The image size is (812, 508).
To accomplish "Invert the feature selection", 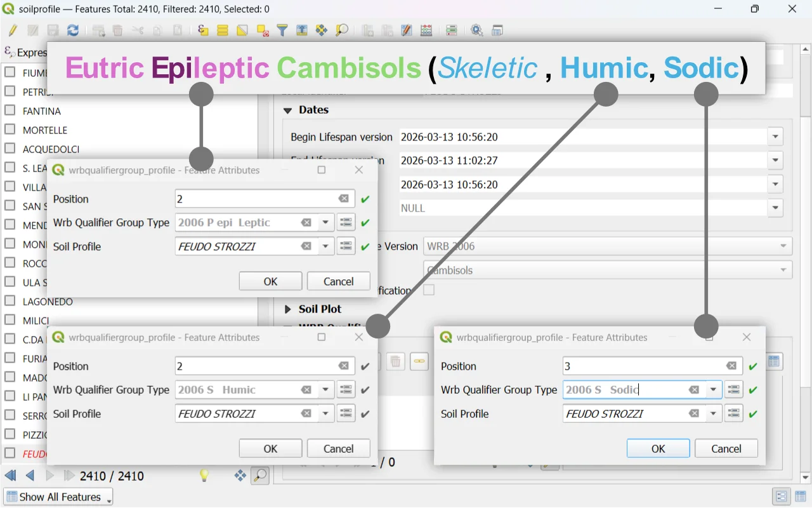I will click(x=242, y=30).
